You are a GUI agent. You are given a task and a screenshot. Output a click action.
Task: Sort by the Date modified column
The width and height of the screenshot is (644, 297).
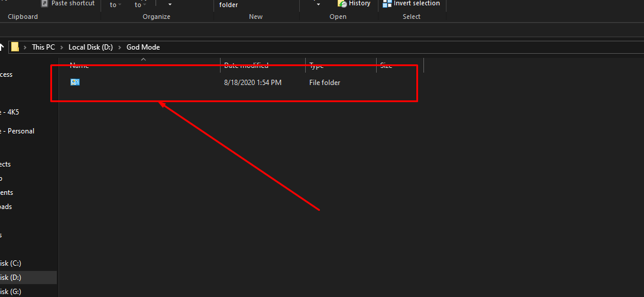tap(263, 65)
